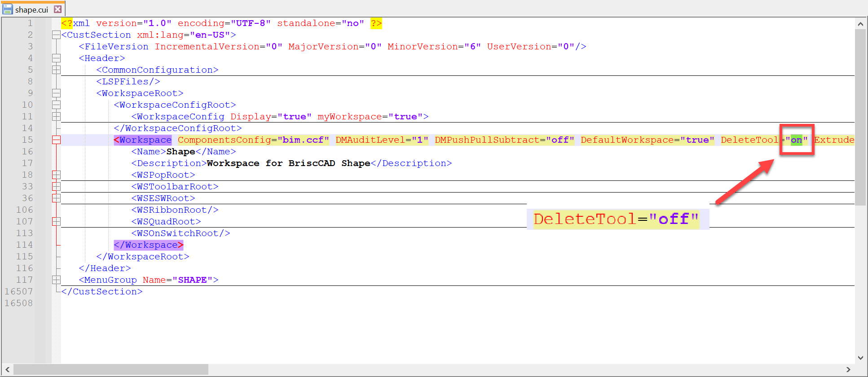The height and width of the screenshot is (377, 868).
Task: Collapse the WorkspaceRoot node on line 9
Action: click(56, 93)
